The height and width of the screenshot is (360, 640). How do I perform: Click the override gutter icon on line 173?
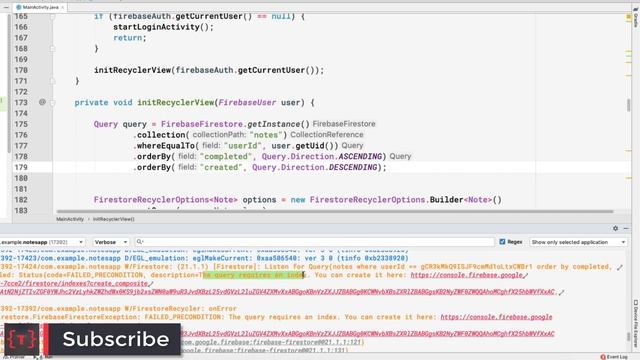tap(42, 102)
